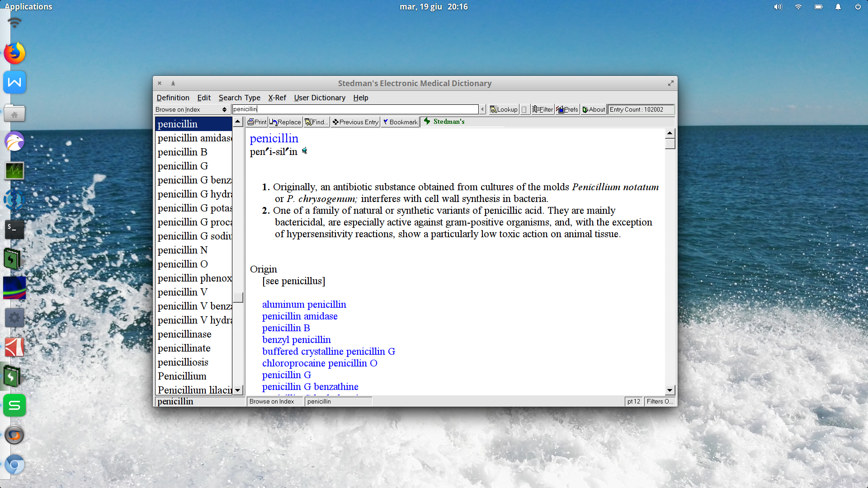Select penicillinase from the index list
Image resolution: width=868 pixels, height=488 pixels.
(184, 334)
